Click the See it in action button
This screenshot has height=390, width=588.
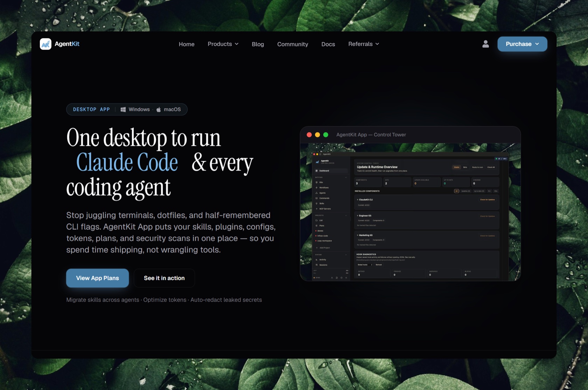coord(164,278)
